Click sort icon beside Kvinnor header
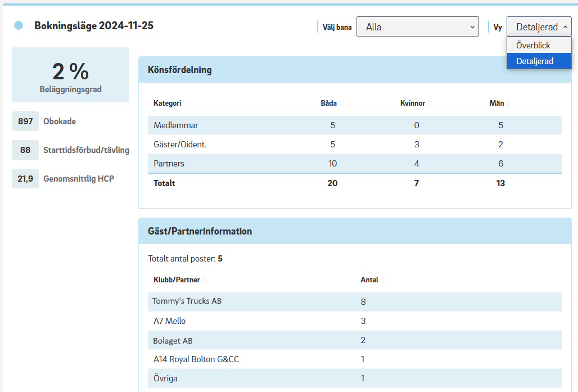578x392 pixels. [430, 103]
